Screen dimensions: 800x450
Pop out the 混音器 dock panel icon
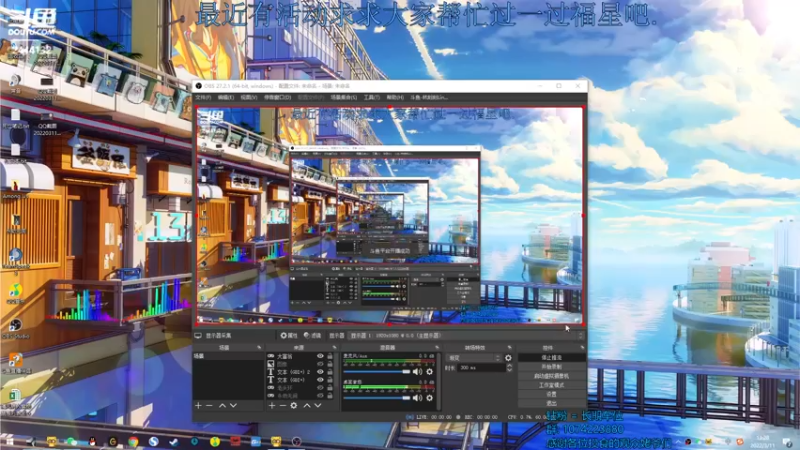coord(437,347)
